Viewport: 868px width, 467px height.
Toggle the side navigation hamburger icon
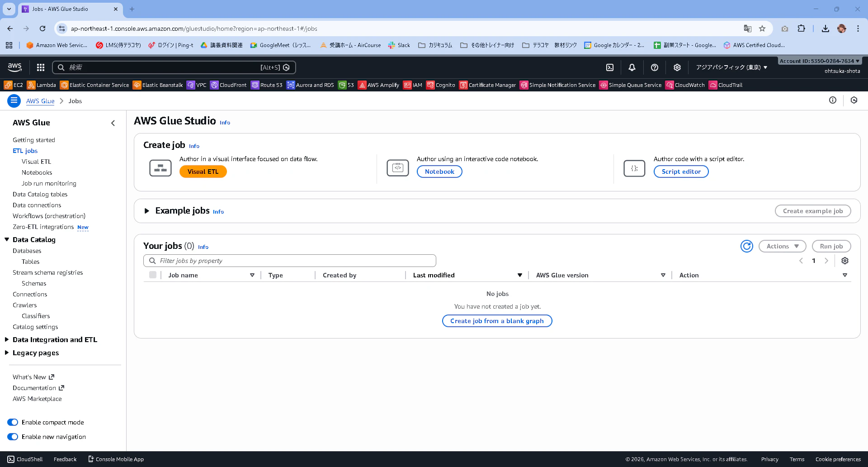click(x=14, y=101)
